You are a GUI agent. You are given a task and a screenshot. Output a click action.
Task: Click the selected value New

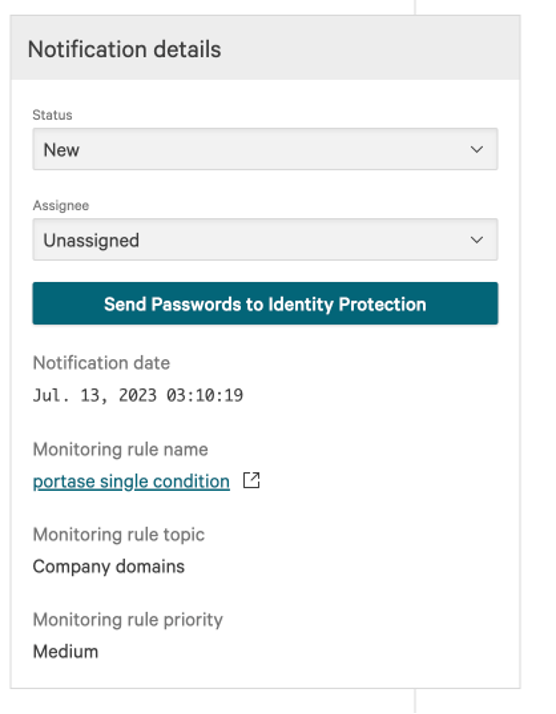[61, 150]
